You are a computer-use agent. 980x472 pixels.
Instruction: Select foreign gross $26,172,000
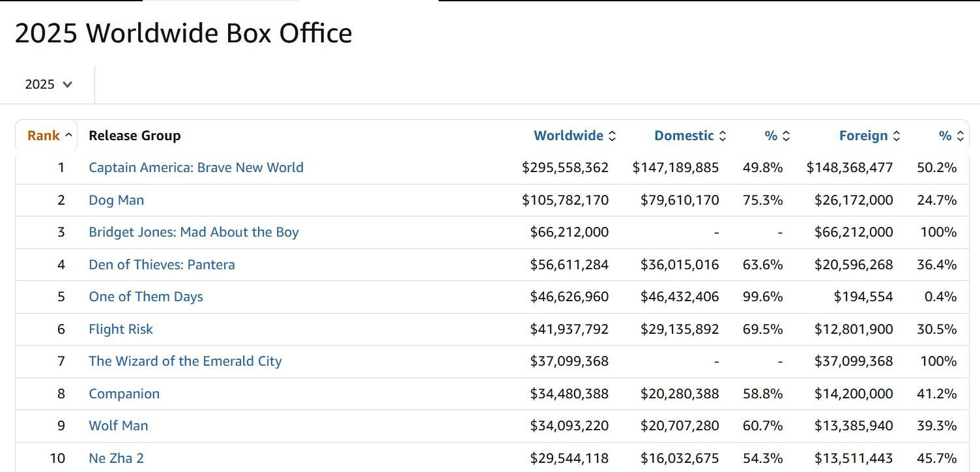tap(854, 200)
